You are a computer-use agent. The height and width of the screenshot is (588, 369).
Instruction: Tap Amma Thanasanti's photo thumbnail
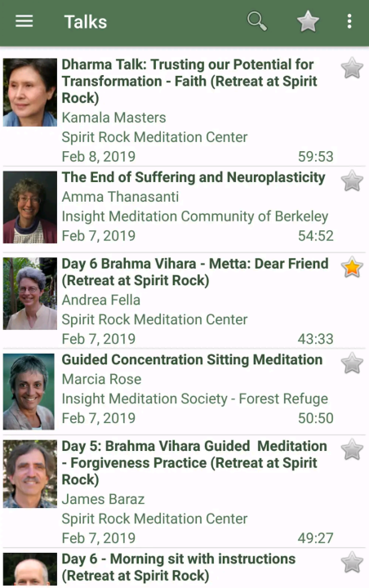(x=30, y=207)
